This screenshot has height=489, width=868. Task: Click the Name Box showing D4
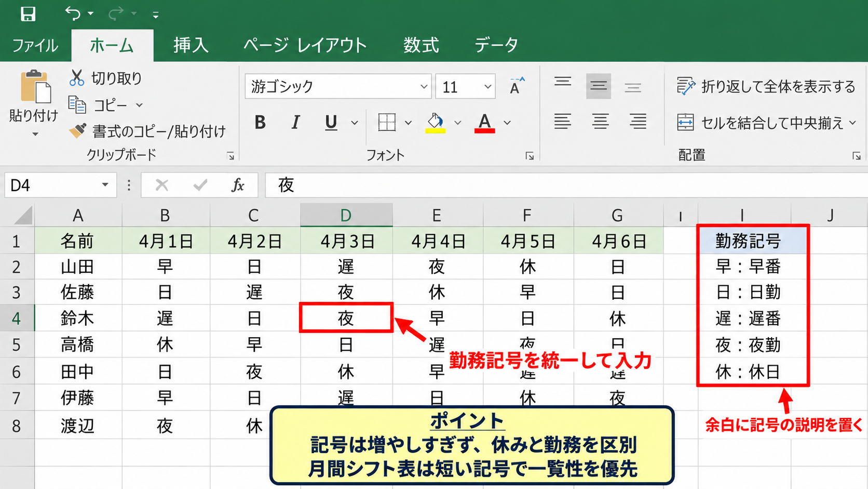(60, 185)
